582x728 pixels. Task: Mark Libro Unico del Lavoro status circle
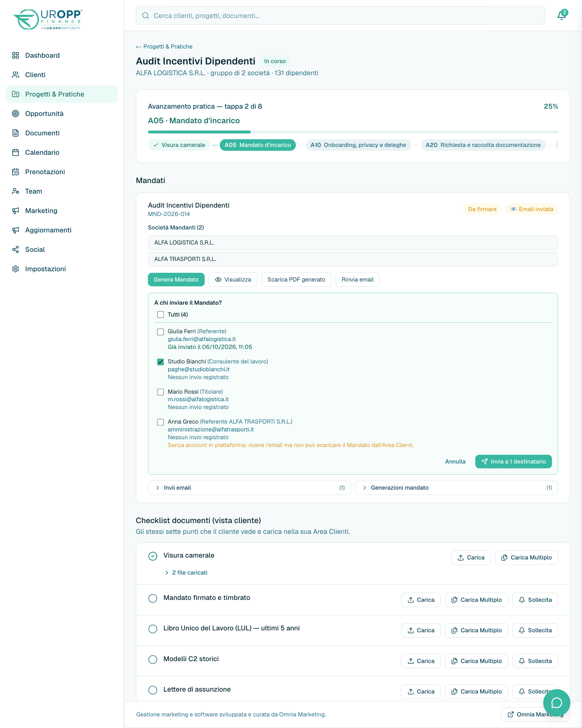[153, 629]
